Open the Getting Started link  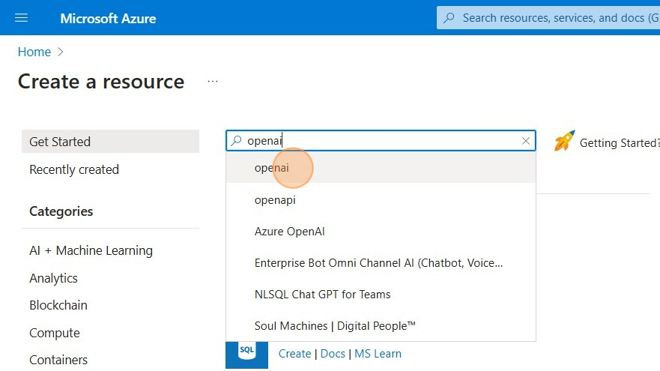[x=619, y=143]
